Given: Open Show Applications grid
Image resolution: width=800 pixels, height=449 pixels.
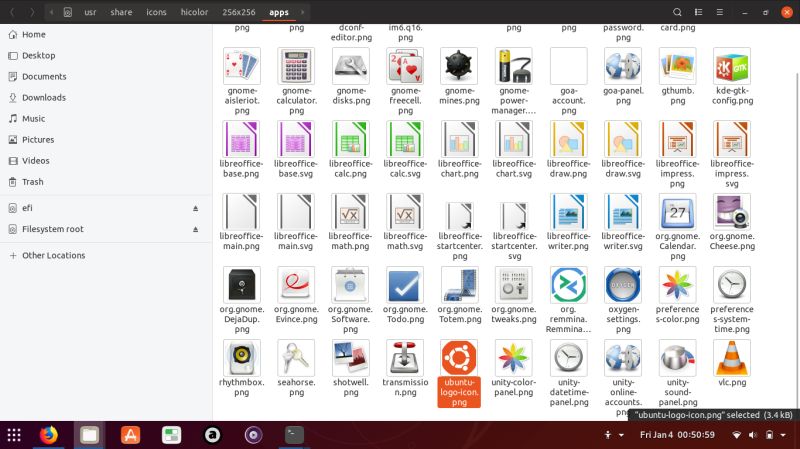Looking at the screenshot, I should (x=14, y=435).
